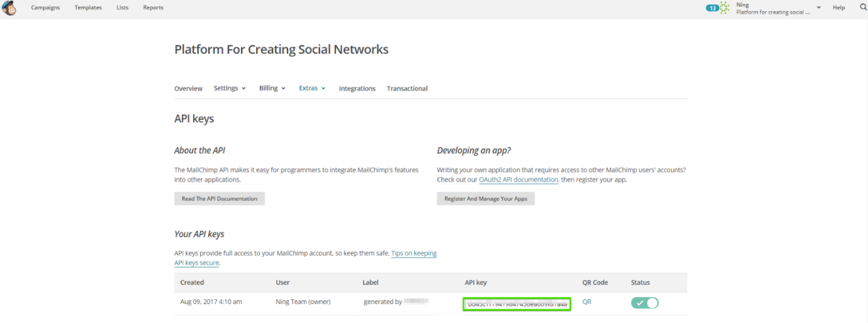Screen dimensions: 868x323
Task: Click the 'Label' column header
Action: 370,283
